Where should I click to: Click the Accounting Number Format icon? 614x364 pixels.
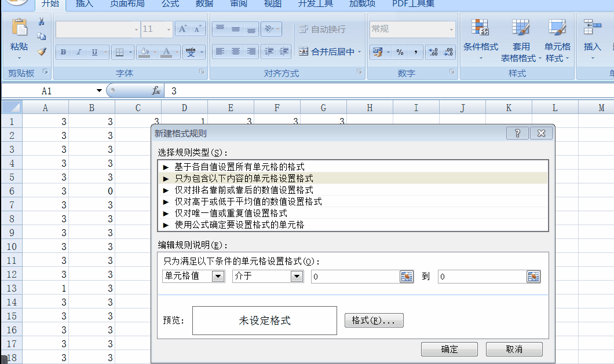pyautogui.click(x=378, y=52)
